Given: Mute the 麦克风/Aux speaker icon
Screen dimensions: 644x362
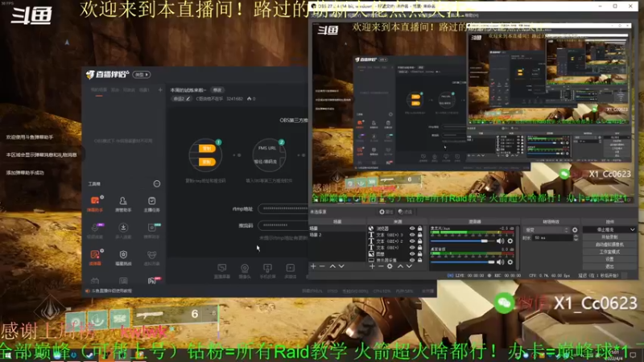Looking at the screenshot, I should [x=500, y=241].
